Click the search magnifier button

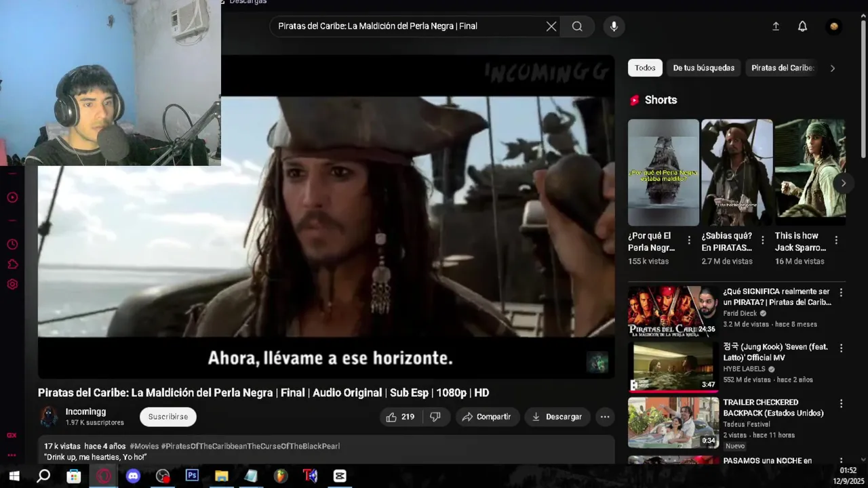click(577, 26)
